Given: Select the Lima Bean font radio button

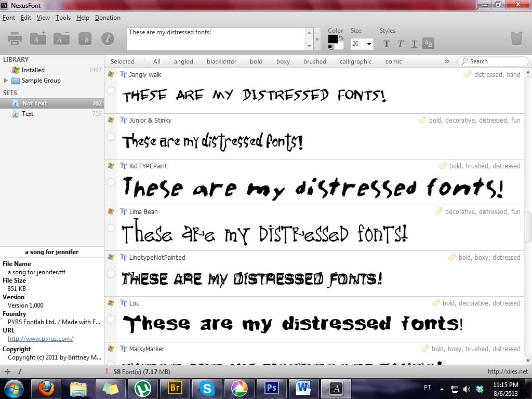Looking at the screenshot, I should (111, 228).
